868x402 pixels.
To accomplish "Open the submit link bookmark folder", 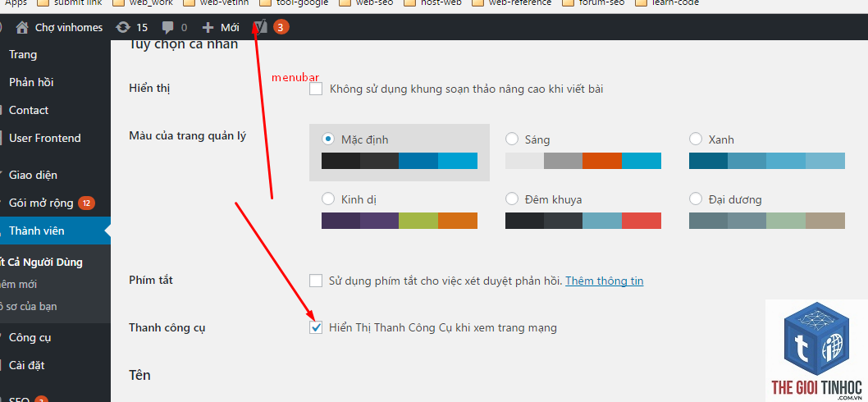I will pos(71,2).
